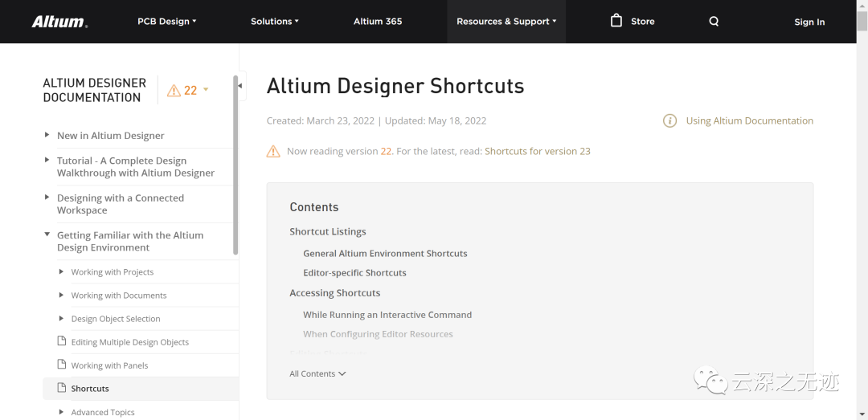The image size is (868, 420).
Task: Open Shortcuts for version 23 link
Action: pyautogui.click(x=538, y=151)
